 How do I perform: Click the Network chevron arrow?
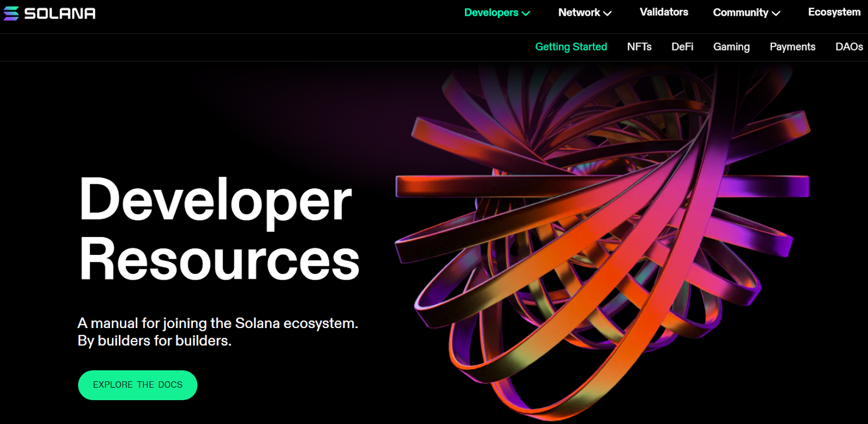click(x=608, y=14)
